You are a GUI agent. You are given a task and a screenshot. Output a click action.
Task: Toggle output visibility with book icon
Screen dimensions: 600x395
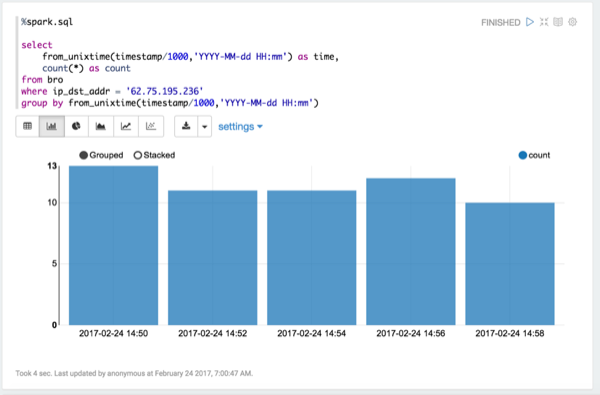click(x=558, y=22)
